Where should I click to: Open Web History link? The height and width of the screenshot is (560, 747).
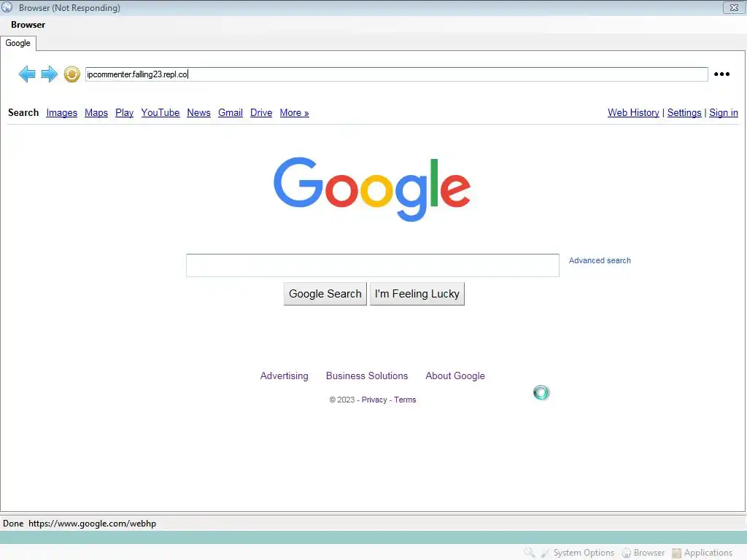click(633, 113)
